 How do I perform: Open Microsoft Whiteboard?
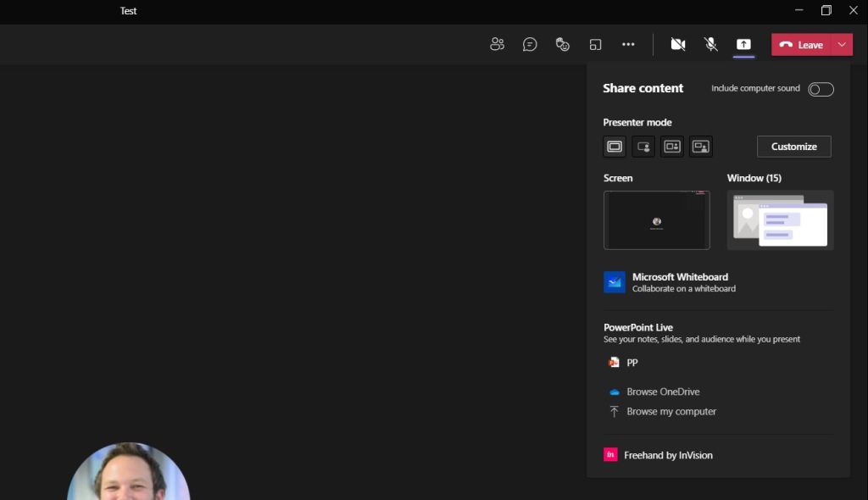click(x=679, y=282)
